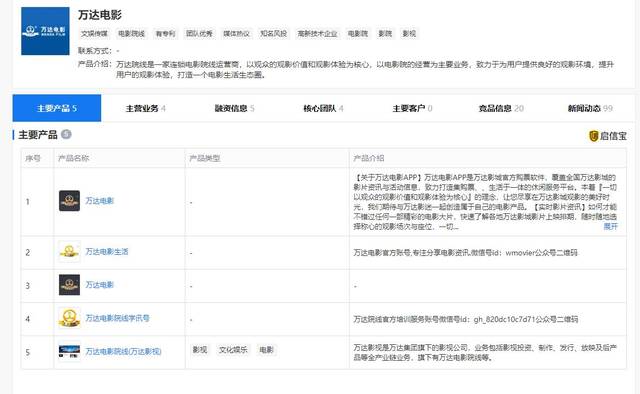Click the 影视 type tag in row 5
The image size is (640, 394).
(200, 350)
